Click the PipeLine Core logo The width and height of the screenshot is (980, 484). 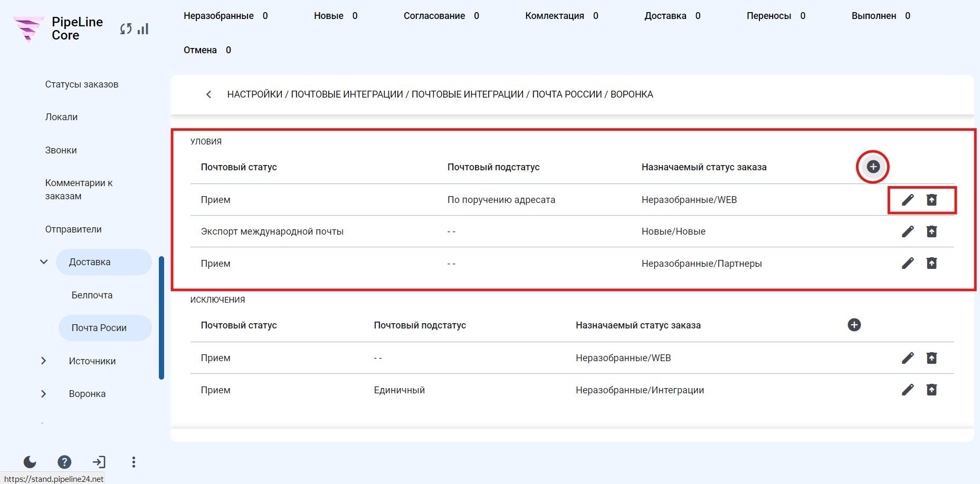click(x=58, y=28)
